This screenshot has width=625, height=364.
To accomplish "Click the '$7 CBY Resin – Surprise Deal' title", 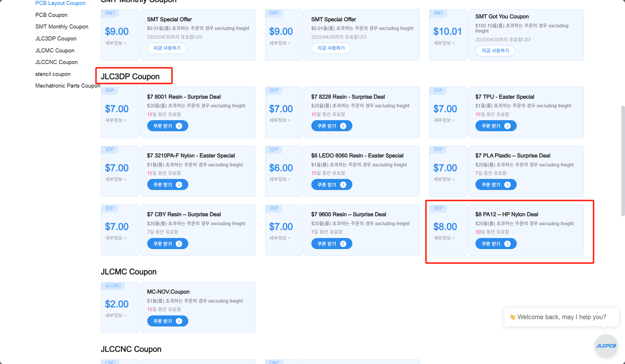I will [184, 214].
